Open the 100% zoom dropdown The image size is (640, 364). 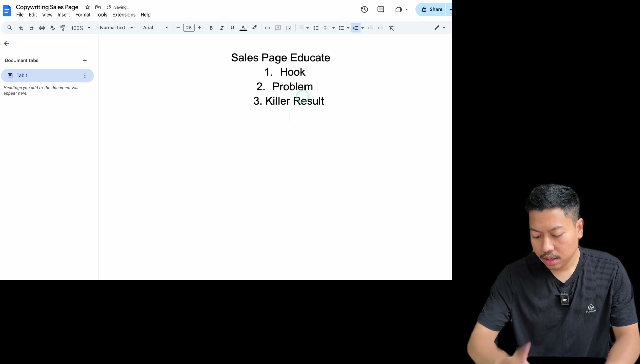81,28
